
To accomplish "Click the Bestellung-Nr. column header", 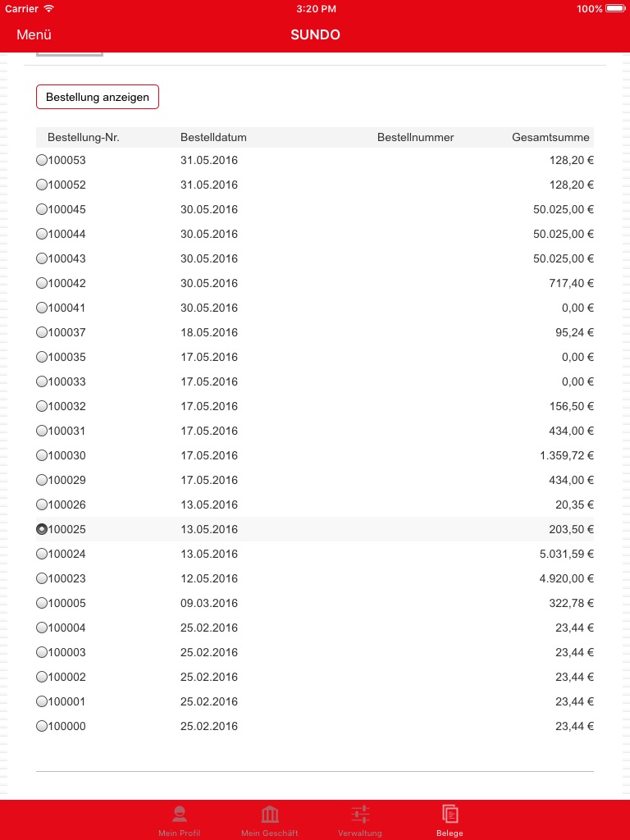I will [84, 138].
